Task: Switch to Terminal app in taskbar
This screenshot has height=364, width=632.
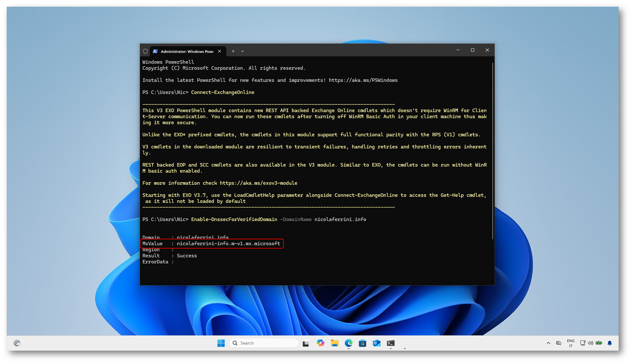Action: pos(391,343)
